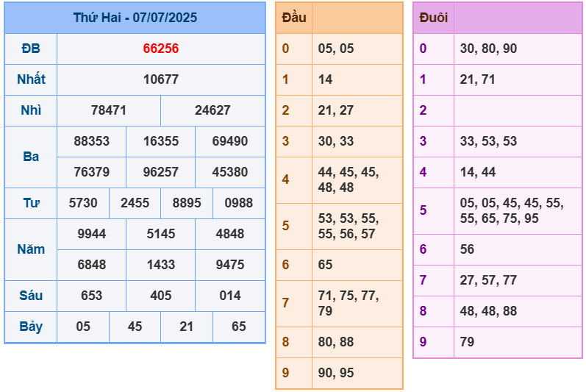Click the Đuôi column header
The image size is (586, 392).
[x=433, y=18]
